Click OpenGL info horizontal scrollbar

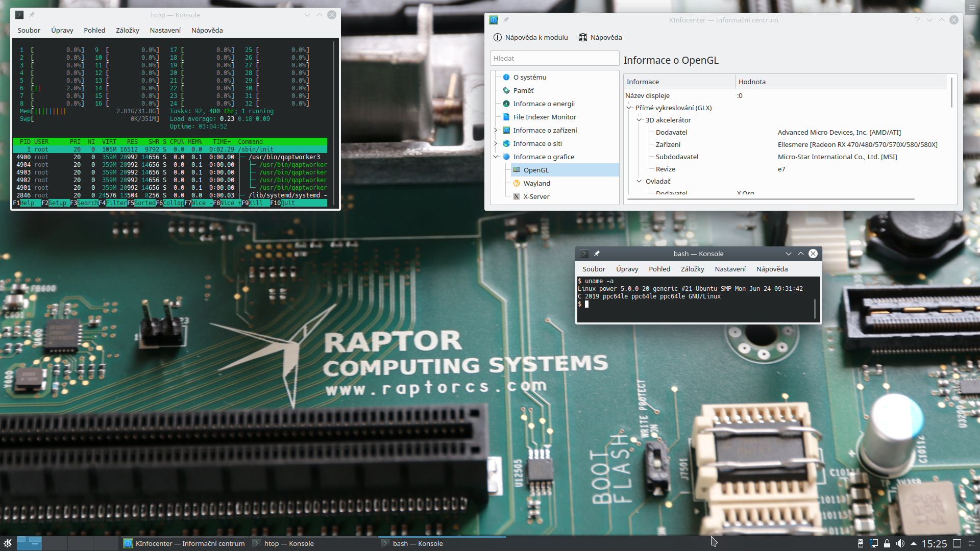pyautogui.click(x=771, y=199)
